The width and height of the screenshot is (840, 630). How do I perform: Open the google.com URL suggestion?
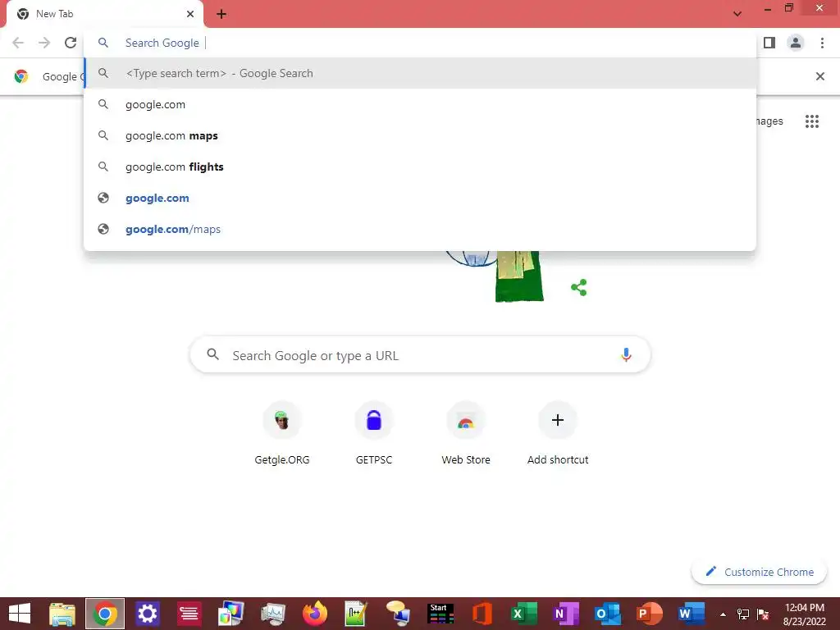(x=420, y=198)
